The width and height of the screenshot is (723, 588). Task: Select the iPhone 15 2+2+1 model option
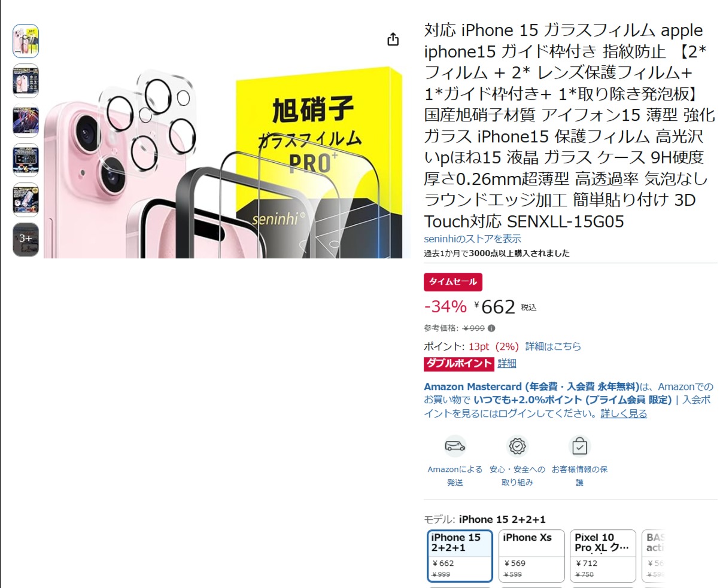coord(460,556)
